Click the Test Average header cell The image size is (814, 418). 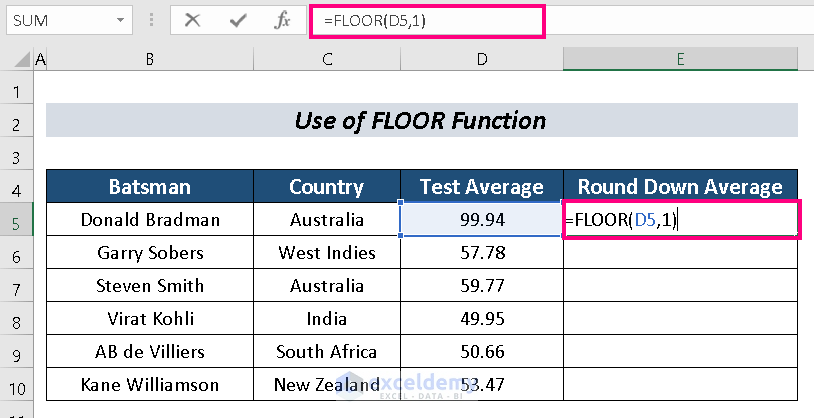coord(481,187)
